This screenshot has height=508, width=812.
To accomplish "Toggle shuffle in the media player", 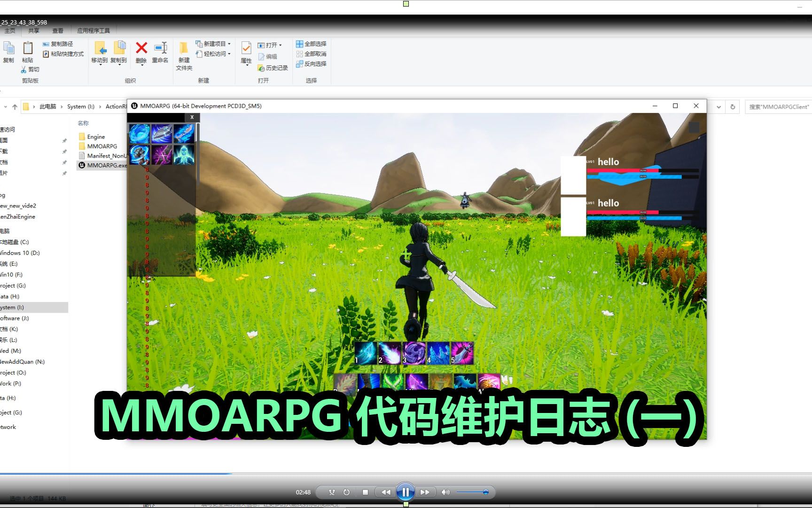I will pyautogui.click(x=332, y=492).
